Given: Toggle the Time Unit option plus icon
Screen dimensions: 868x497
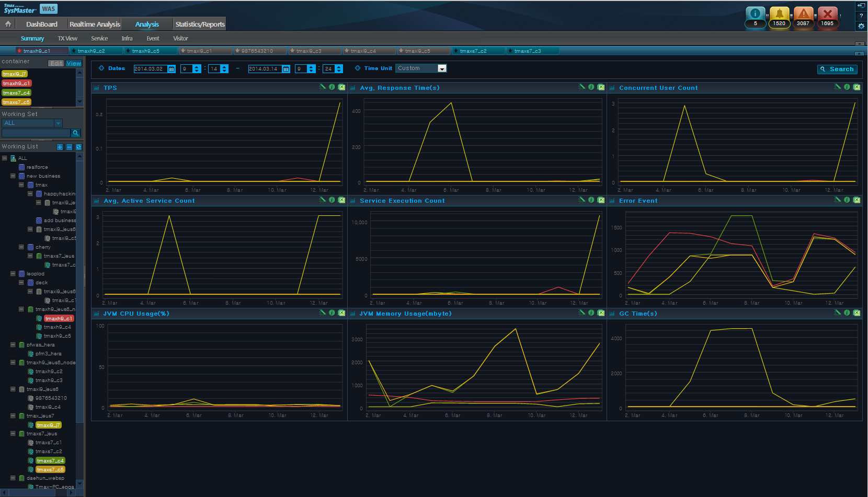Looking at the screenshot, I should [358, 68].
